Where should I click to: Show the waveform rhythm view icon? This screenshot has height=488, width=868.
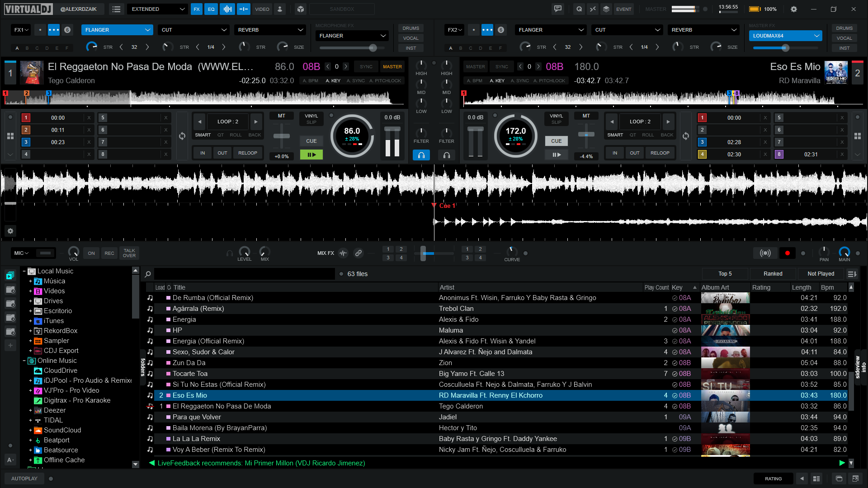tap(227, 9)
